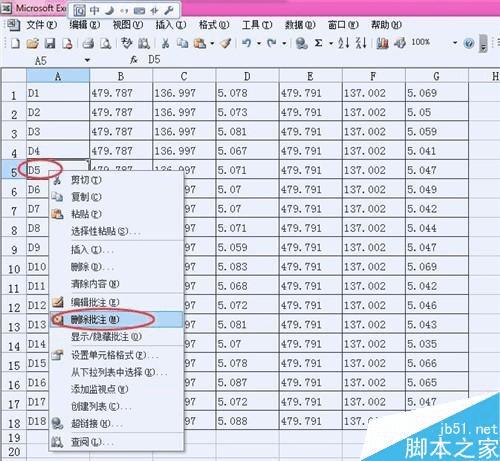Viewport: 500px width, 461px height.
Task: Click the Undo arrow icon
Action: point(247,43)
